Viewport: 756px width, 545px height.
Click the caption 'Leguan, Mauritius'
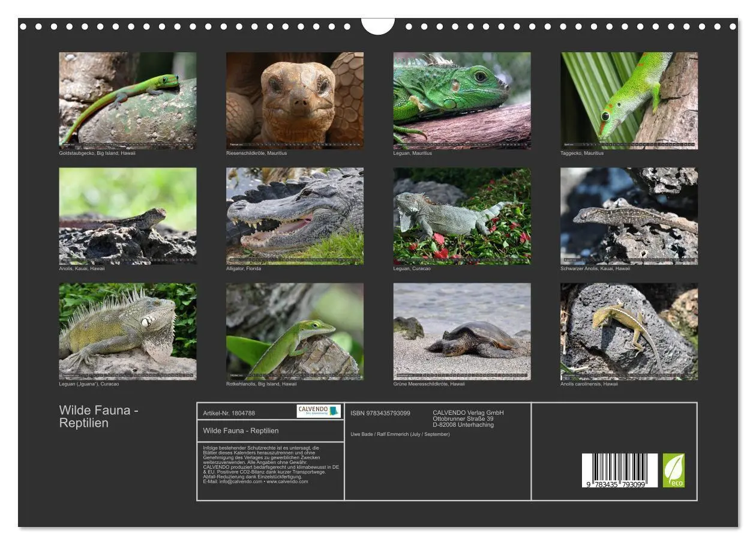point(413,153)
